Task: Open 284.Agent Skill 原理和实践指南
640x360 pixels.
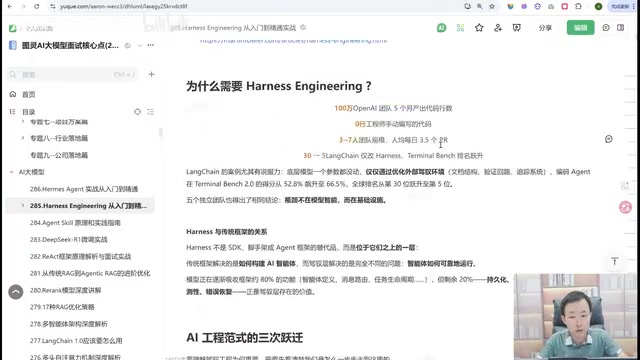Action: coord(75,223)
